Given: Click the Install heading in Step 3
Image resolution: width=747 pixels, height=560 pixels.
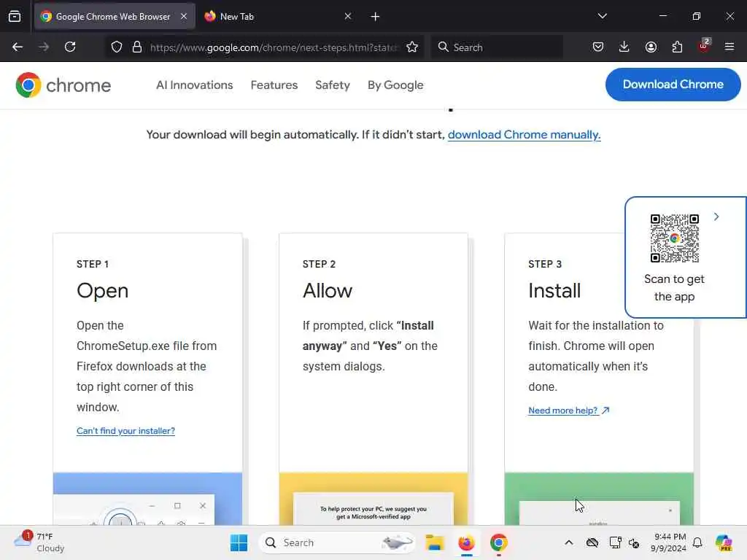Looking at the screenshot, I should tap(554, 290).
